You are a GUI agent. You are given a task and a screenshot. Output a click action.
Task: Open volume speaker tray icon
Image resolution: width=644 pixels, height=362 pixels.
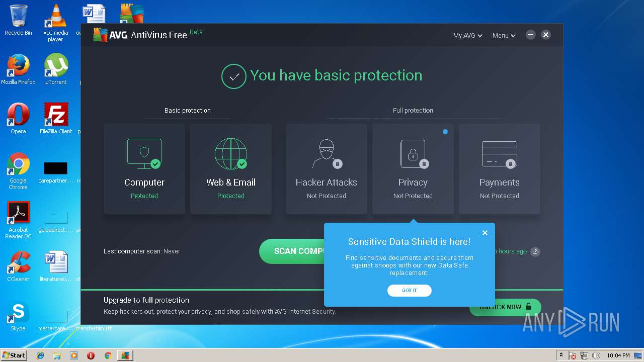[596, 355]
